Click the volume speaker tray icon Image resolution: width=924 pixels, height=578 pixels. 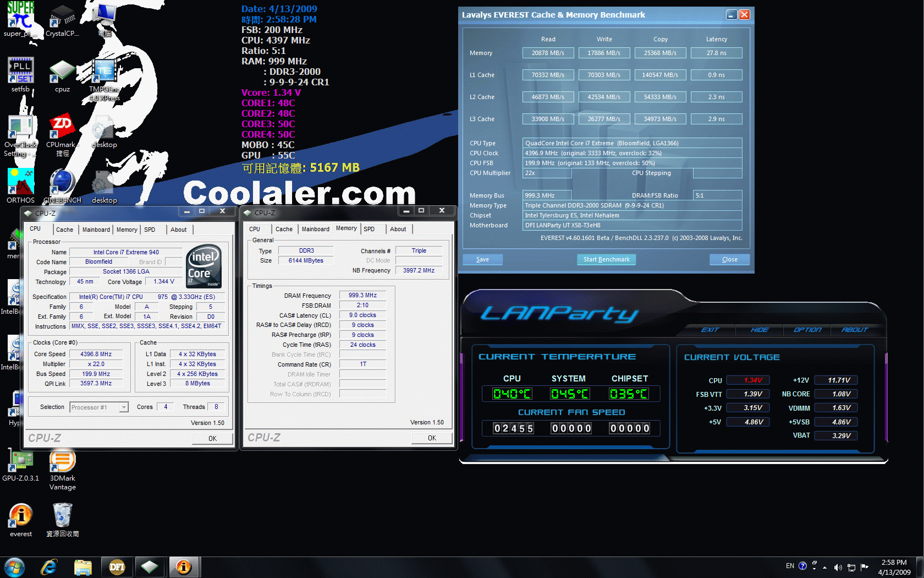coord(838,567)
